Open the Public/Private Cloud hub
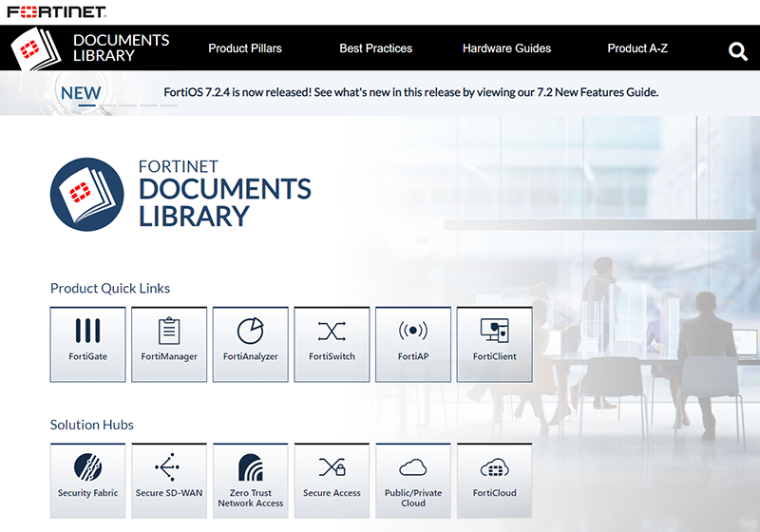 tap(413, 481)
